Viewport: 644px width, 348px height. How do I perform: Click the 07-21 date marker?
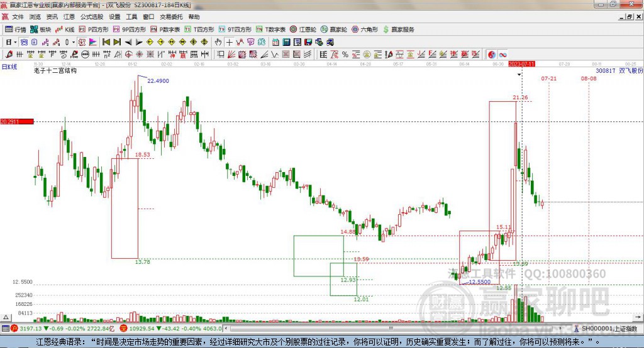tap(548, 79)
